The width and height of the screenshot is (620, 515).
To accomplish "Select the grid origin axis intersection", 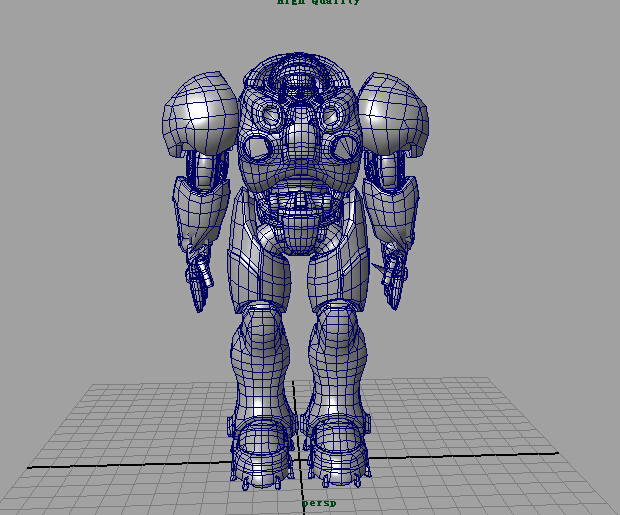I will click(299, 460).
